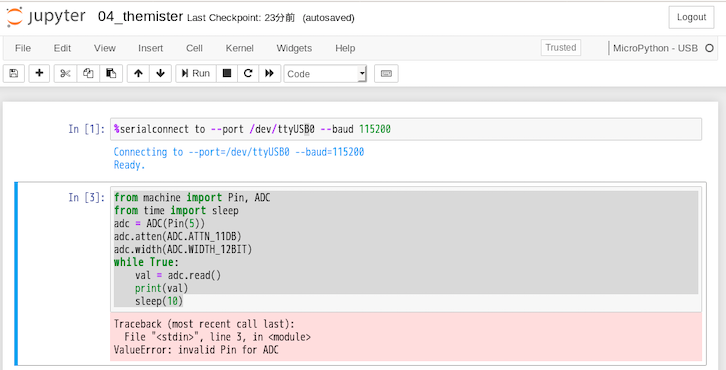Viewport: 726px width, 370px height.
Task: Open the File menu
Action: [x=23, y=48]
